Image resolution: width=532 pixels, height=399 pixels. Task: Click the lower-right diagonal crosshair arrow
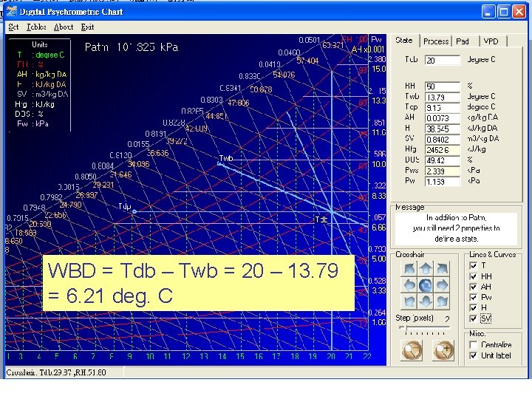pos(443,302)
